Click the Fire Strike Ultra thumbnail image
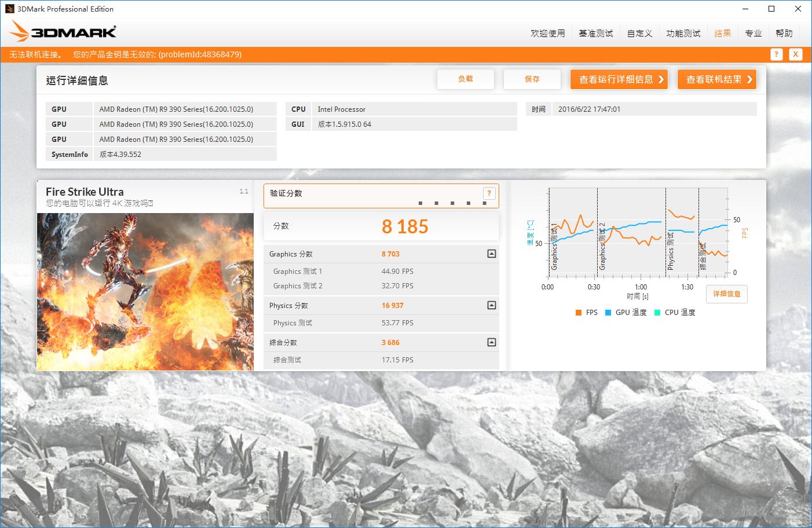This screenshot has height=528, width=812. click(x=145, y=292)
